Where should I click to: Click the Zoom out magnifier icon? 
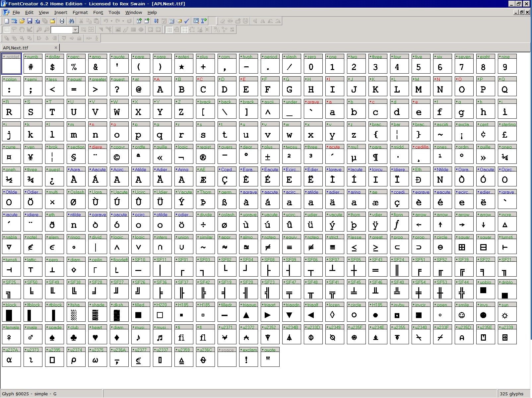47,30
